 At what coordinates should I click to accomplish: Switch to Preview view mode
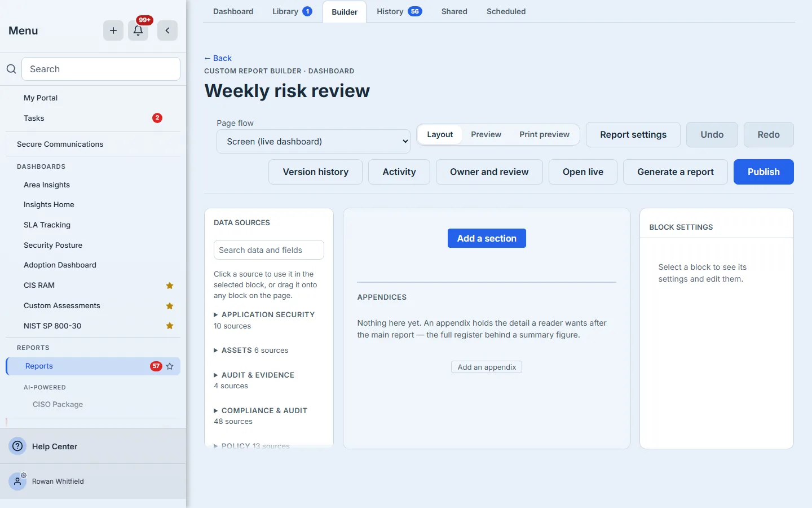(x=486, y=134)
